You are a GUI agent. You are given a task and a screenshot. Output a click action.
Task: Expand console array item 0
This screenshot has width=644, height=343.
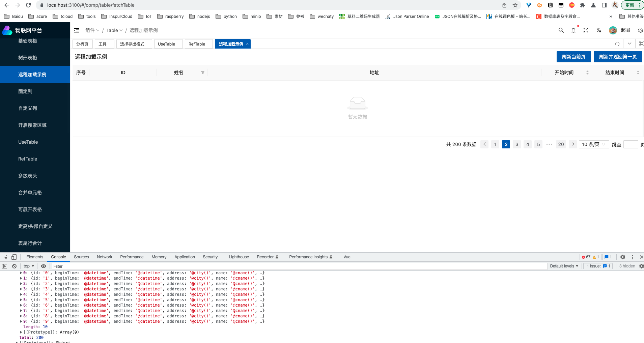pyautogui.click(x=21, y=273)
